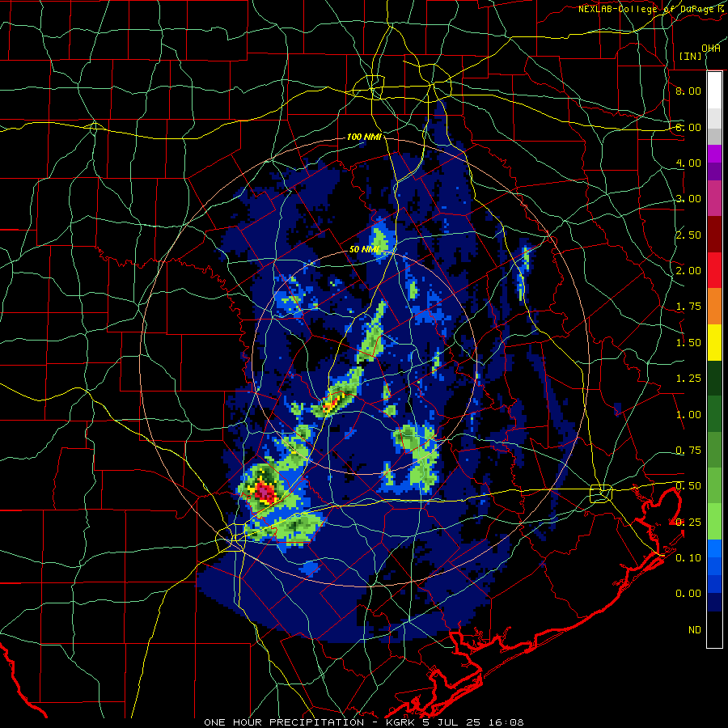Image resolution: width=728 pixels, height=728 pixels.
Task: Click the 4.00 legend value
Action: coord(688,163)
